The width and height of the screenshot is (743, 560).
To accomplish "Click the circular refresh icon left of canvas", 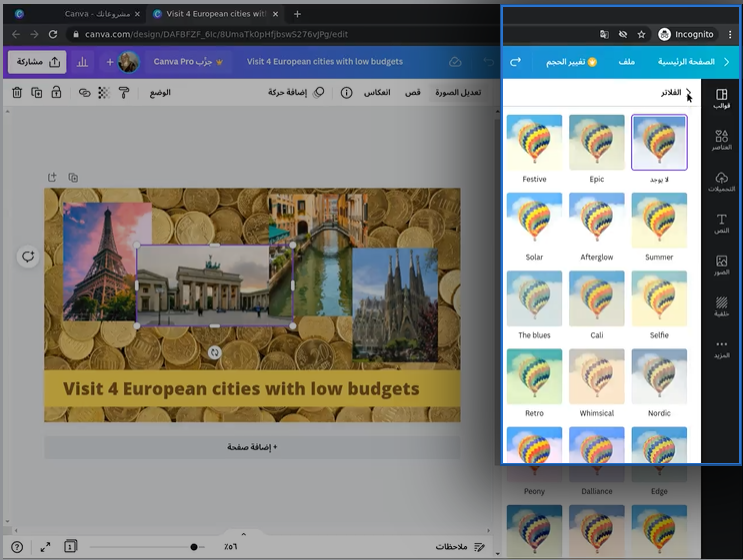I will click(28, 257).
